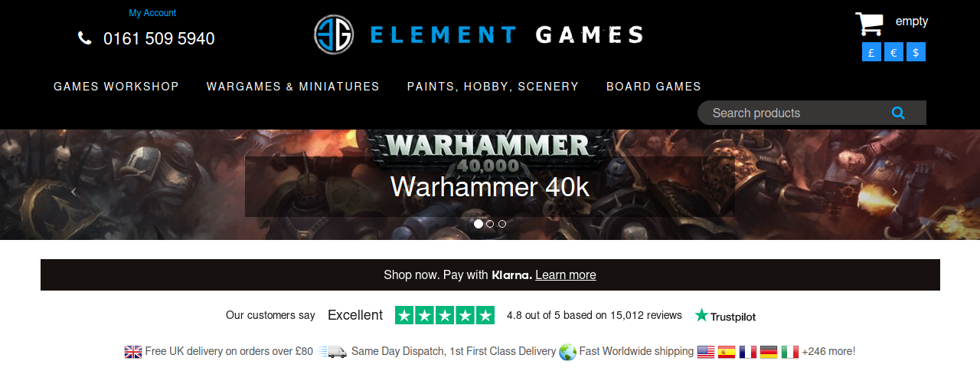Open the shopping cart icon

tap(869, 24)
